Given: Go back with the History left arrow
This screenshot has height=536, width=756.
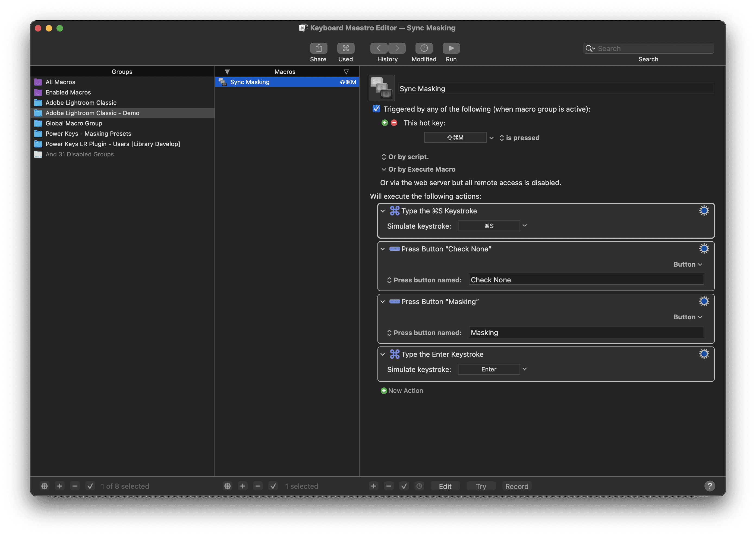Looking at the screenshot, I should [x=379, y=48].
